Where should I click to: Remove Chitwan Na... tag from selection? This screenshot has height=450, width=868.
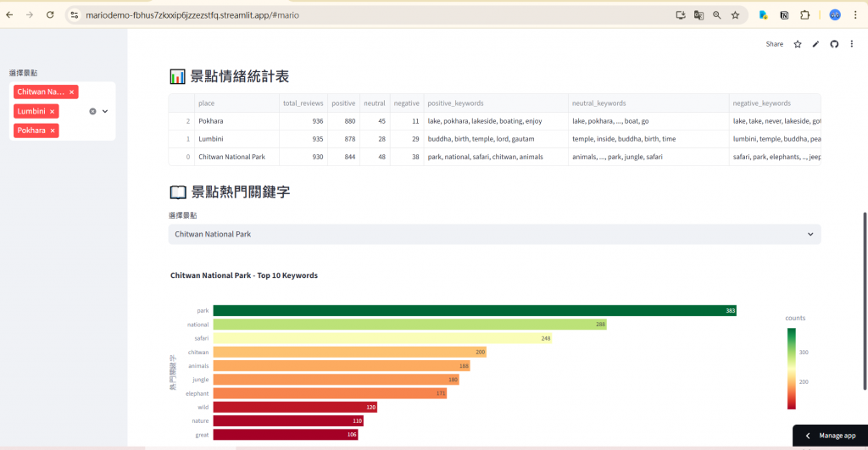point(71,92)
